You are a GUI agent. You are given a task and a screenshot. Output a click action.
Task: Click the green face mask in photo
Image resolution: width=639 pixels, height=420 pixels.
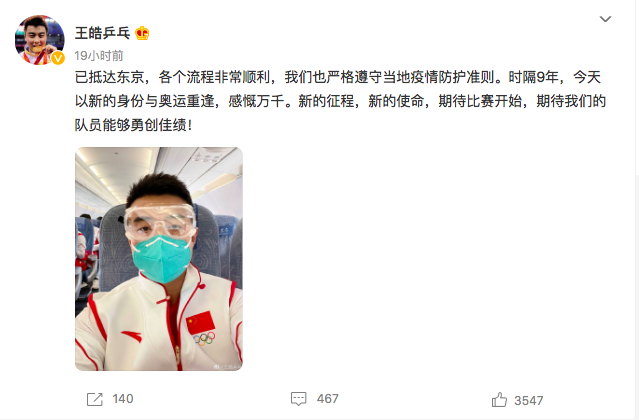click(162, 259)
